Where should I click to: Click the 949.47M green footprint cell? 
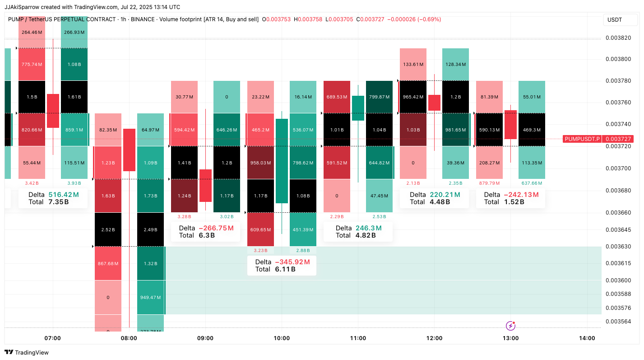coord(150,297)
